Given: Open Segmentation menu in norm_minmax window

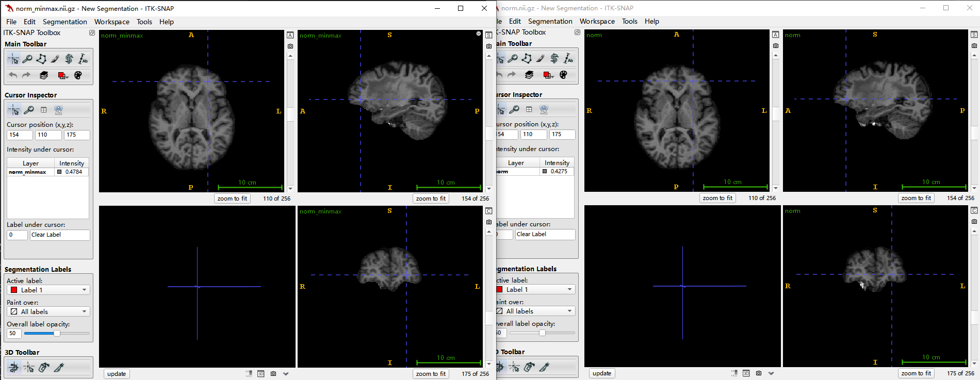Looking at the screenshot, I should [64, 22].
